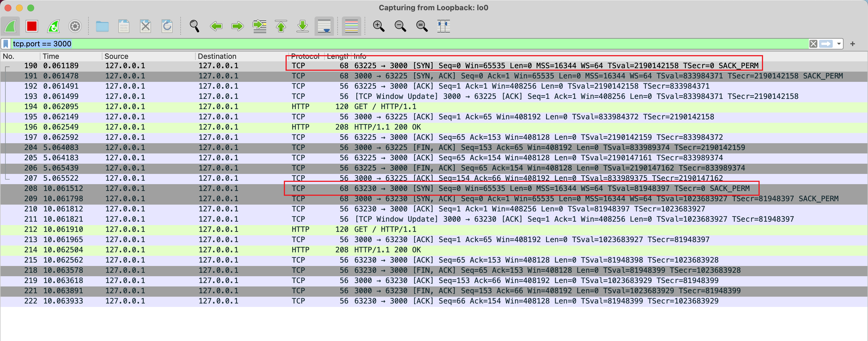Toggle packet list colorization

[351, 26]
